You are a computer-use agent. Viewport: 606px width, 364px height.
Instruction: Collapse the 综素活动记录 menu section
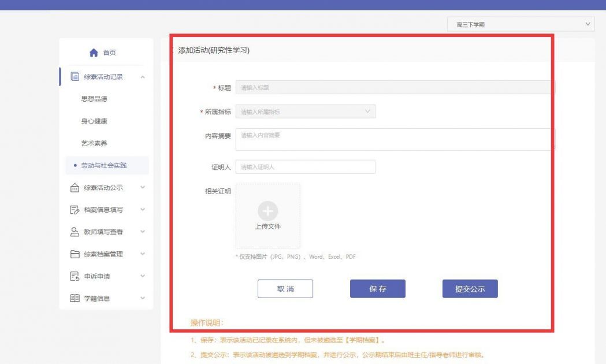(143, 76)
